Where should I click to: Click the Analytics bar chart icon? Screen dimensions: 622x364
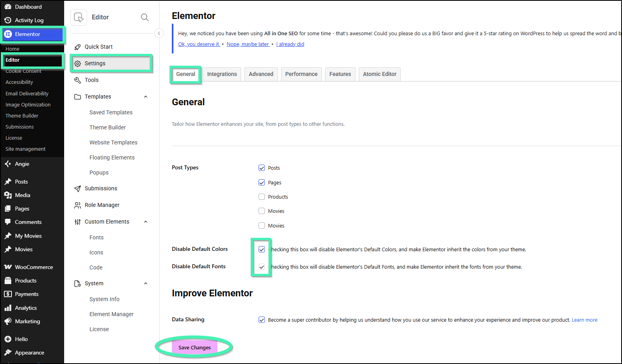[x=8, y=308]
